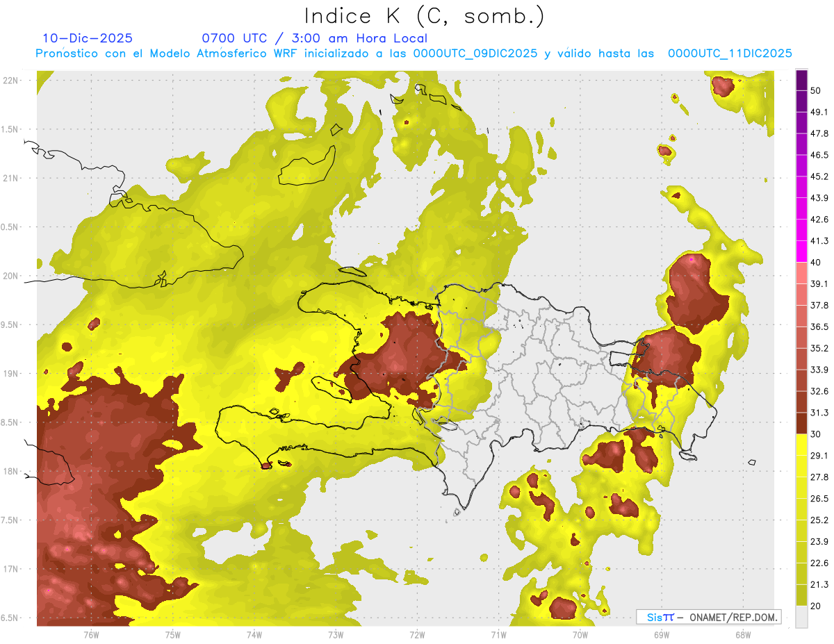Click the latitude label "22N"
Image resolution: width=834 pixels, height=644 pixels.
(12, 81)
